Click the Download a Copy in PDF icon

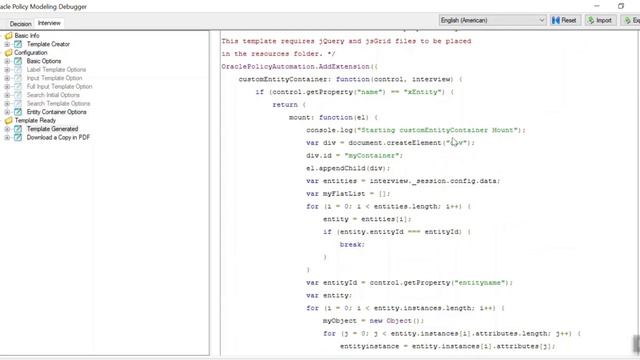click(18, 138)
